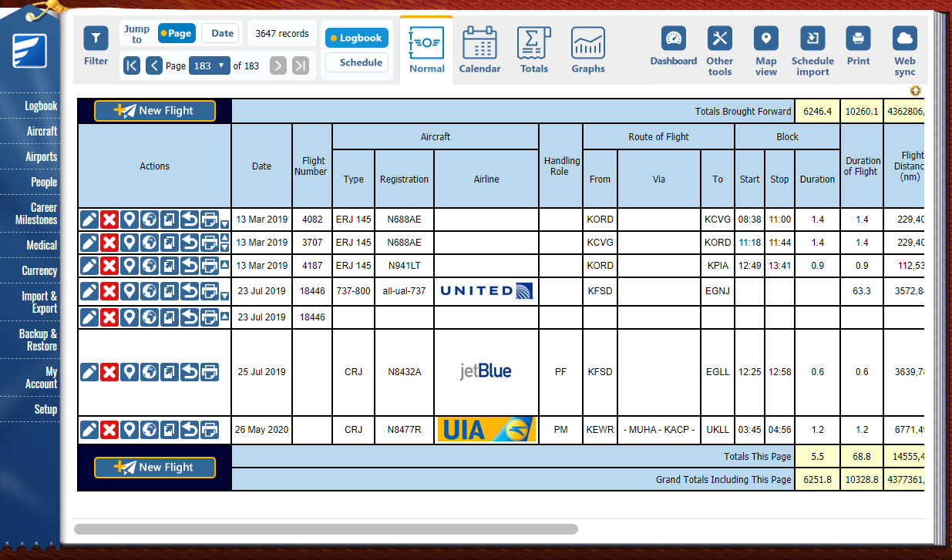Edit the jetBlue flight entry

click(x=89, y=372)
